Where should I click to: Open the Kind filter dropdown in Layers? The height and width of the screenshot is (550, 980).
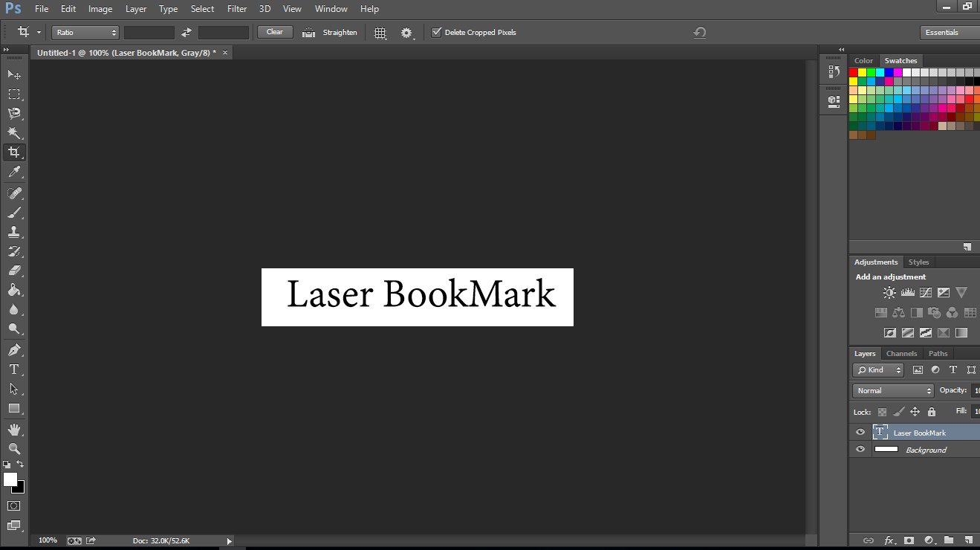[x=877, y=369]
